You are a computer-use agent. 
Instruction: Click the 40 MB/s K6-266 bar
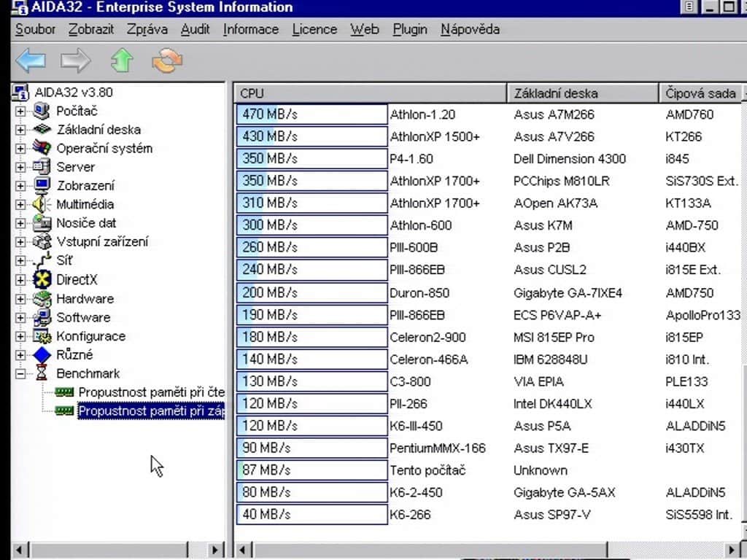(x=312, y=514)
